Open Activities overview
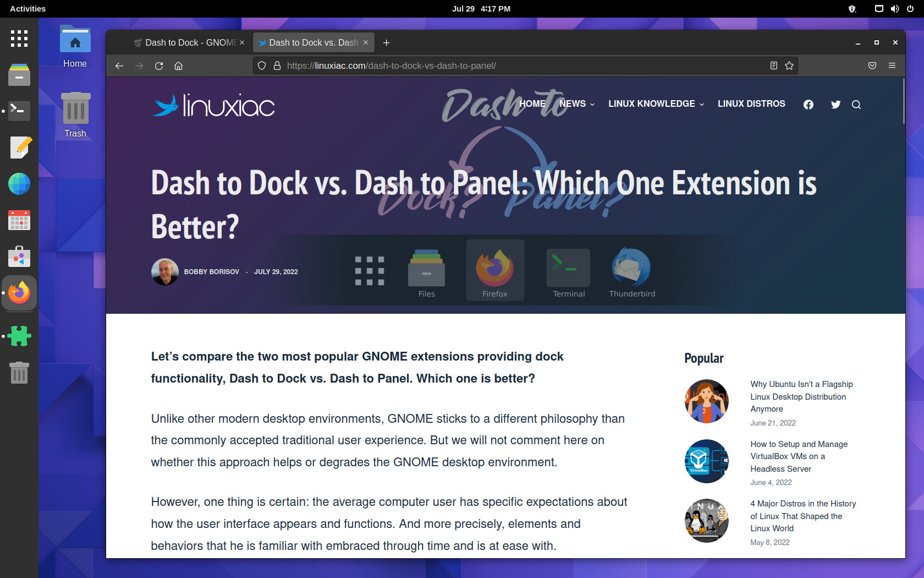The width and height of the screenshot is (924, 578). click(x=28, y=9)
